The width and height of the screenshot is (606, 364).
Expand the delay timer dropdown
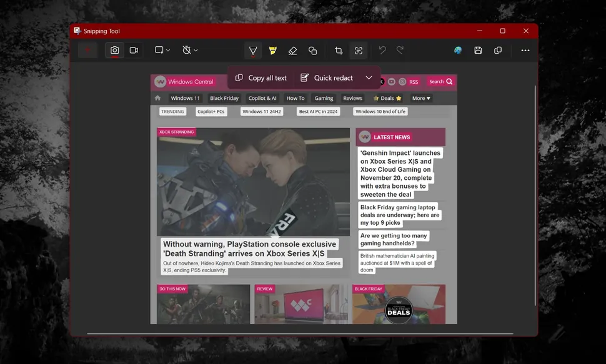pyautogui.click(x=190, y=50)
